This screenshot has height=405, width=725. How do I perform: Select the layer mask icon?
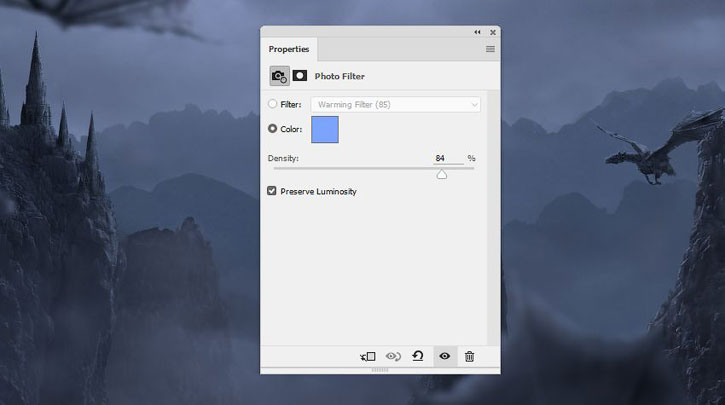(x=300, y=75)
